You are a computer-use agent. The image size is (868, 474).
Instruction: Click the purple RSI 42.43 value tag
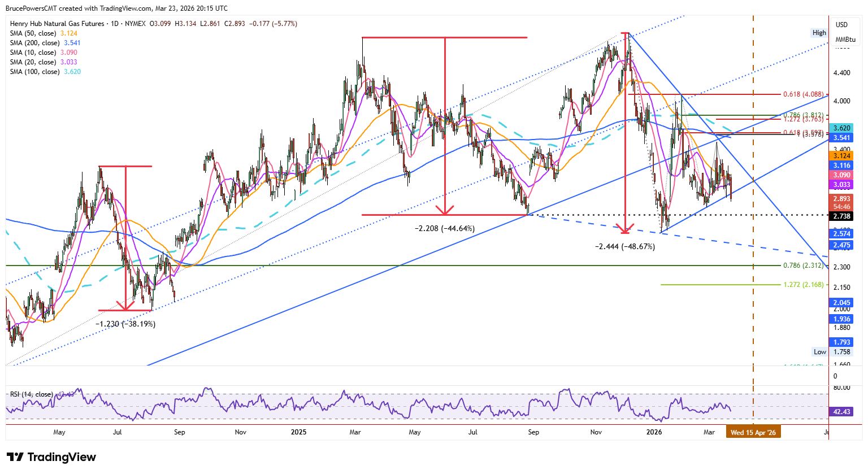click(x=841, y=412)
